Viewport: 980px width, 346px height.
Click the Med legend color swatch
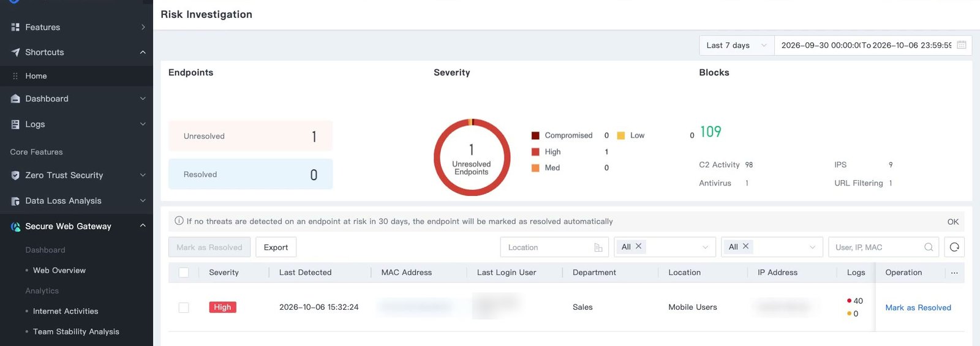click(x=535, y=168)
